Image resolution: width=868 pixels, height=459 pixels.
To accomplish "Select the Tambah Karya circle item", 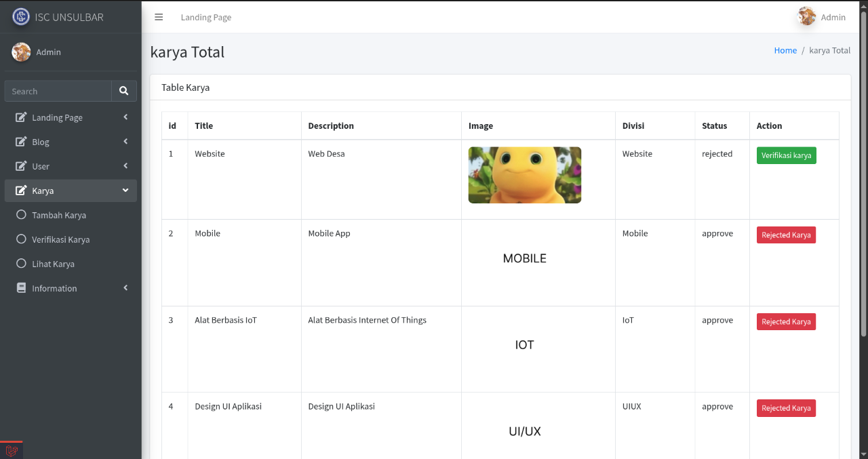I will 21,215.
